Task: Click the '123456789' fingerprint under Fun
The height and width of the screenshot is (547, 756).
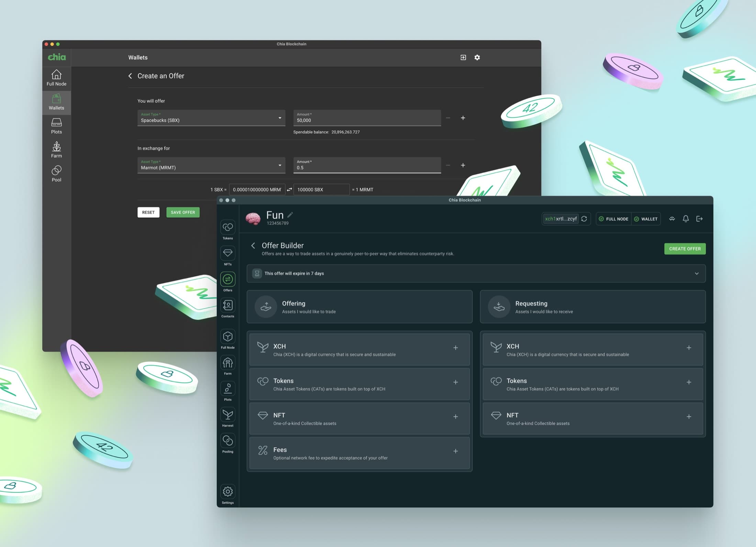Action: click(278, 223)
